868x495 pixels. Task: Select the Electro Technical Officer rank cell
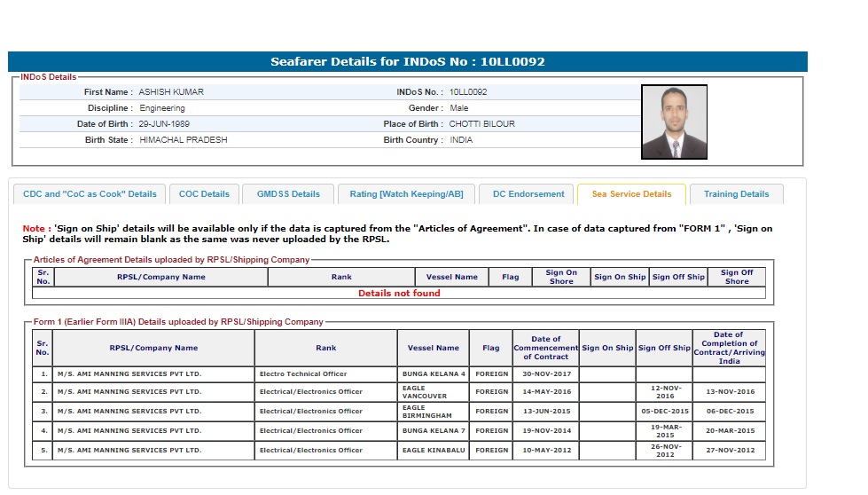[x=325, y=374]
